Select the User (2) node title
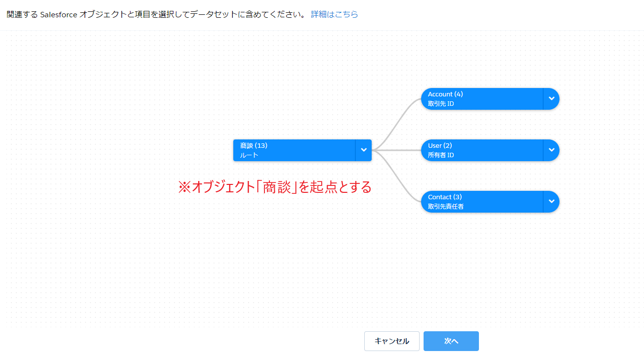 [440, 145]
